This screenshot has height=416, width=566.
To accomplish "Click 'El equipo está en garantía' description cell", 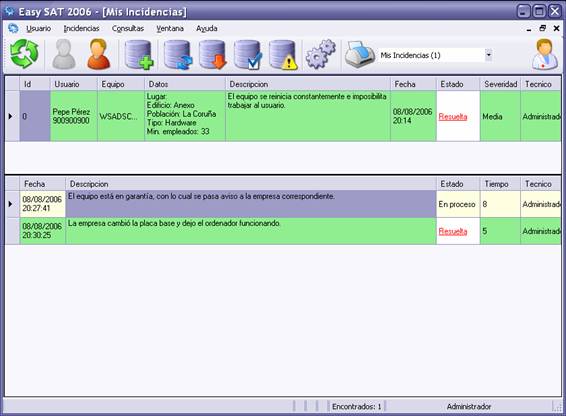I will tap(251, 204).
